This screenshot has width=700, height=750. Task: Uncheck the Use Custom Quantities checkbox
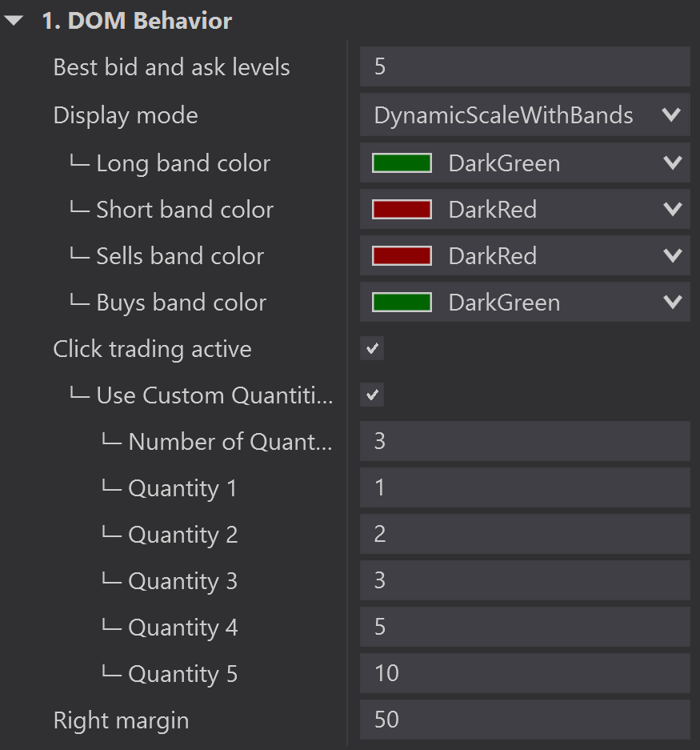pyautogui.click(x=372, y=395)
